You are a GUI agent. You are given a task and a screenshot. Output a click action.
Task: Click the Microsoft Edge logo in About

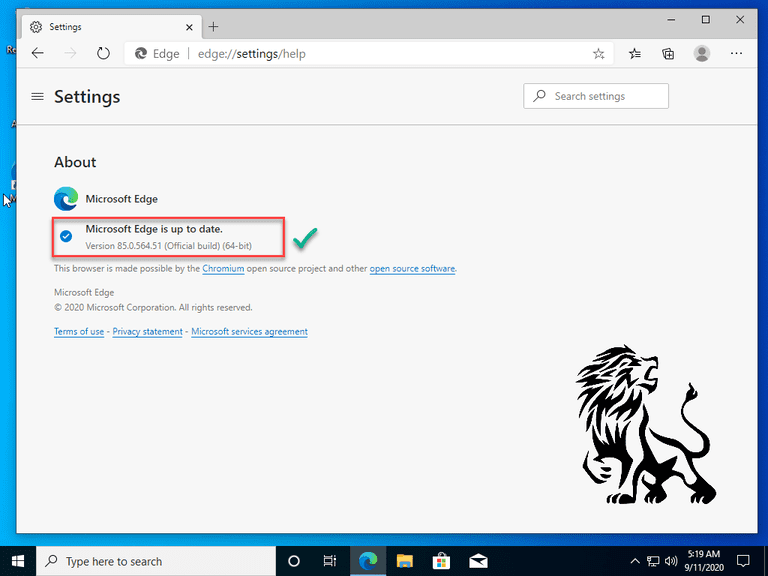[66, 198]
